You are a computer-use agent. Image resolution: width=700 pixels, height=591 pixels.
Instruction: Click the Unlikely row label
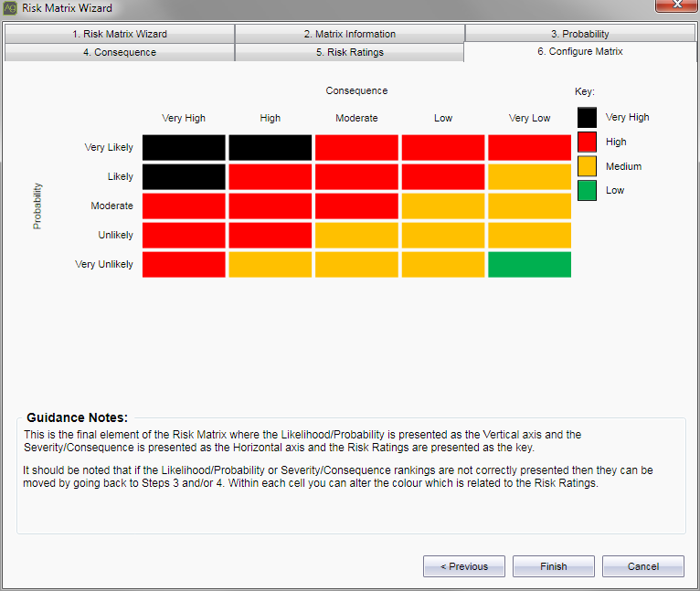pos(116,236)
